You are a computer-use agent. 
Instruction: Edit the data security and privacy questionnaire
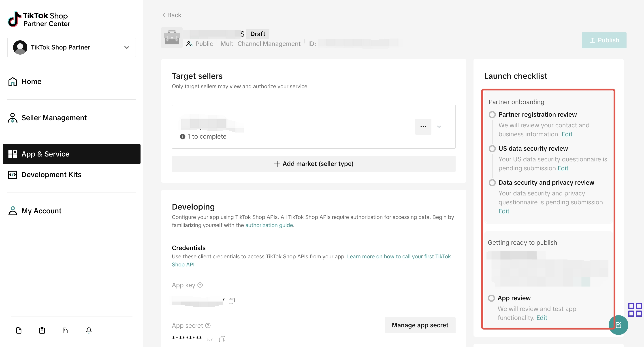pyautogui.click(x=504, y=211)
